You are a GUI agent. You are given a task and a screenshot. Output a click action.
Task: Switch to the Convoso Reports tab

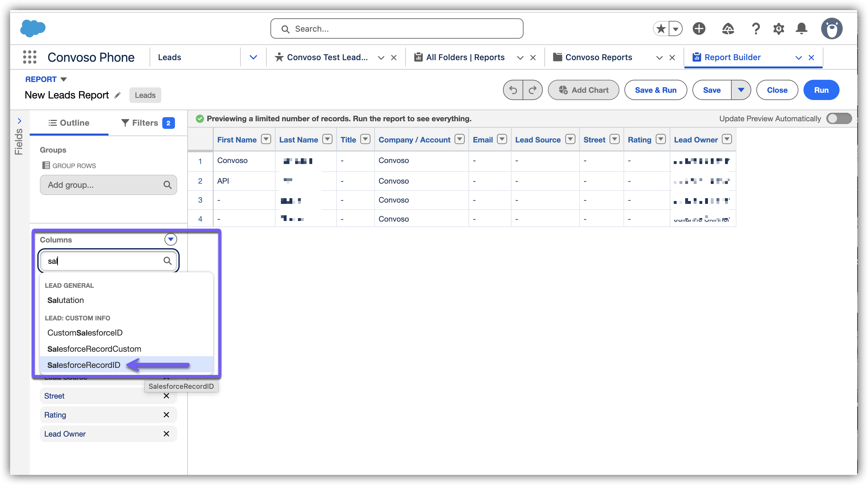point(598,57)
